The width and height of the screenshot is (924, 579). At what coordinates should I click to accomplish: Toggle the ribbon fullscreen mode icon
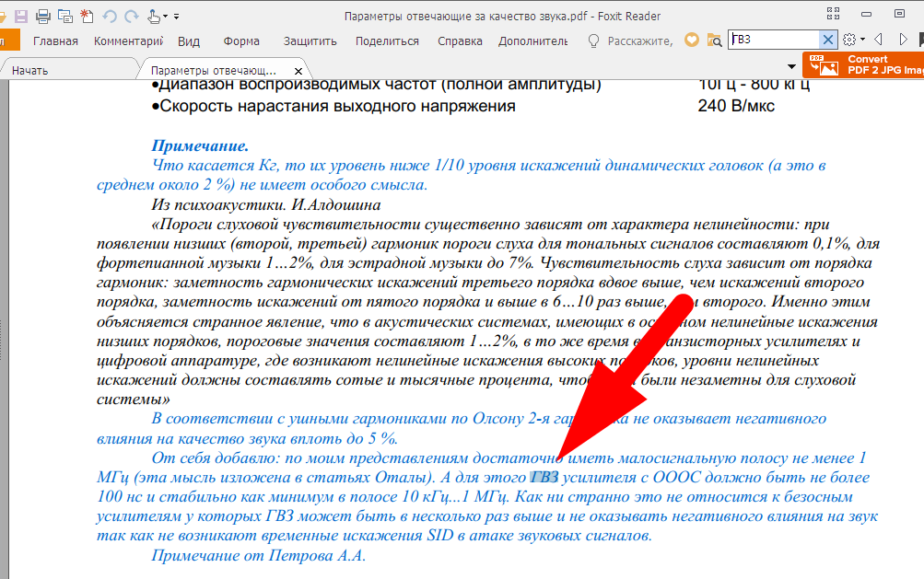click(833, 14)
